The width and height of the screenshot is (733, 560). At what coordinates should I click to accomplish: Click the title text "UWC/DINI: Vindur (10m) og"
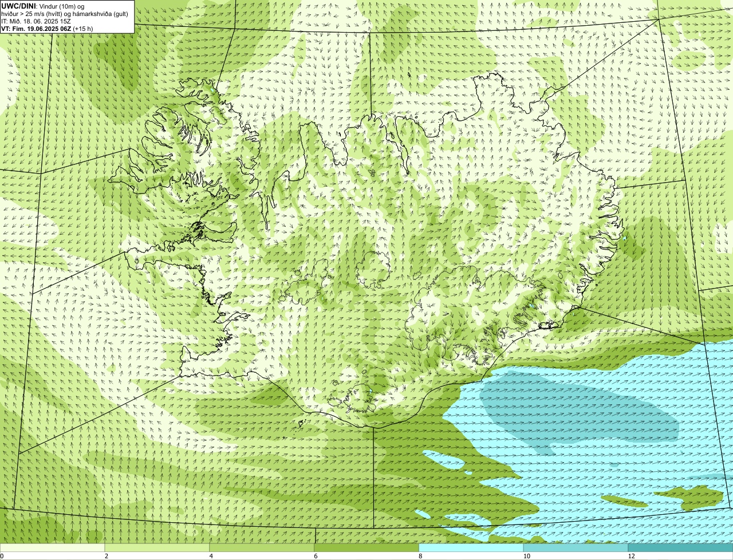pos(43,5)
